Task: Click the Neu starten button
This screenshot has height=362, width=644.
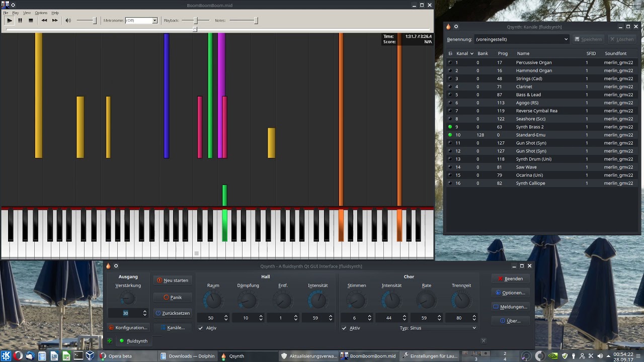Action: tap(173, 281)
